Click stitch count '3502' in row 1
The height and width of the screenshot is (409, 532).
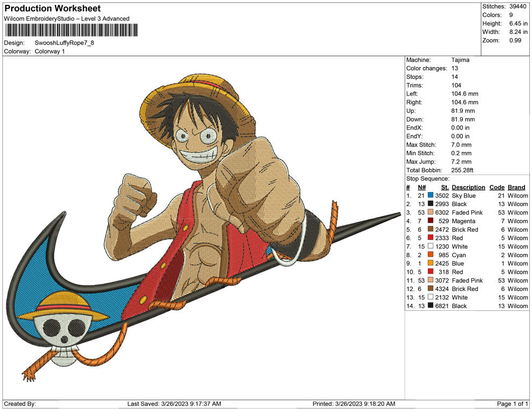click(x=442, y=195)
